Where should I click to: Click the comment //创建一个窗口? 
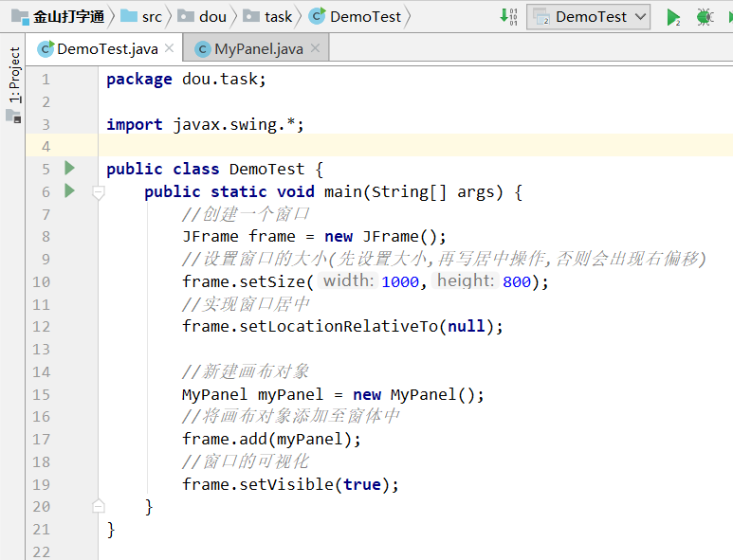[x=246, y=214]
